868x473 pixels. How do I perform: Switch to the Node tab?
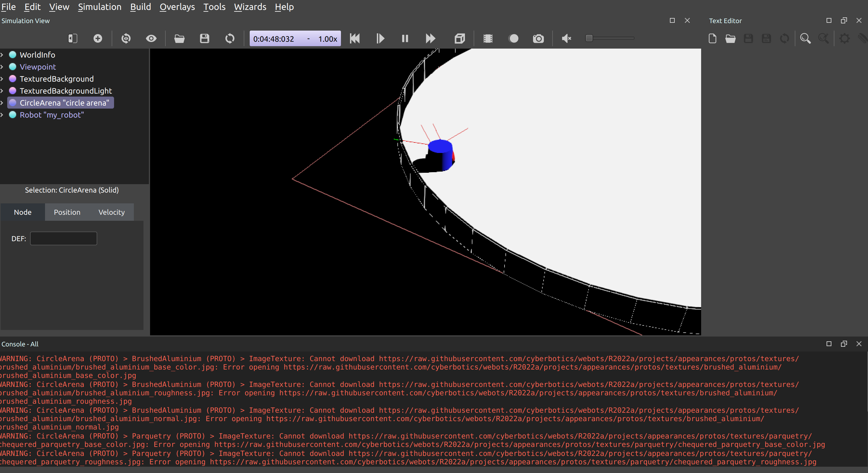click(23, 212)
